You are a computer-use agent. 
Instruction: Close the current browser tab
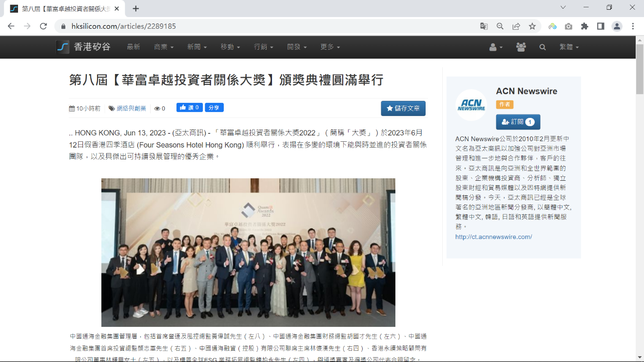tap(117, 9)
